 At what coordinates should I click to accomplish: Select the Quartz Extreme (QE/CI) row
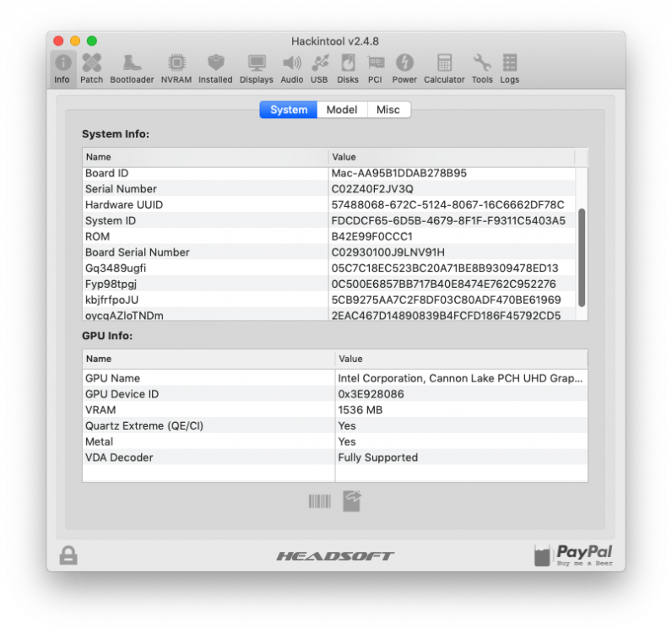(x=335, y=426)
